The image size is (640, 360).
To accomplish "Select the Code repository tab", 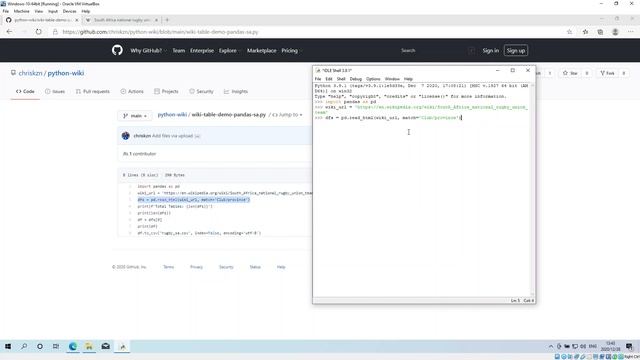I will coord(25,91).
